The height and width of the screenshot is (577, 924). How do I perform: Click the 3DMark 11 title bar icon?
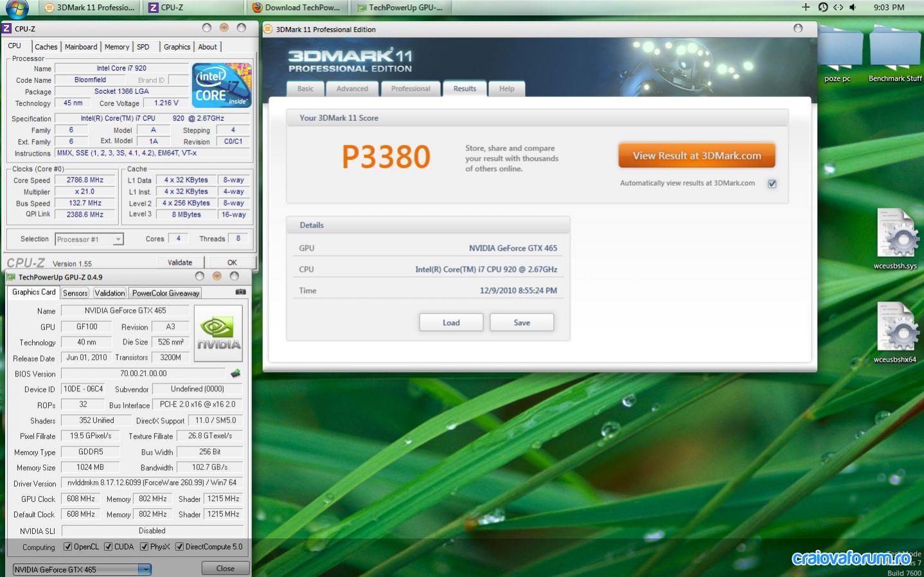(269, 29)
